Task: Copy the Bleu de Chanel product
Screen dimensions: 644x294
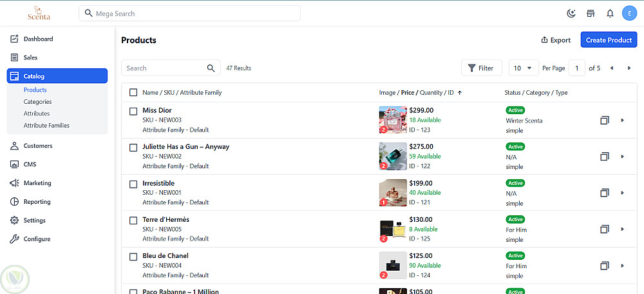Action: (604, 265)
